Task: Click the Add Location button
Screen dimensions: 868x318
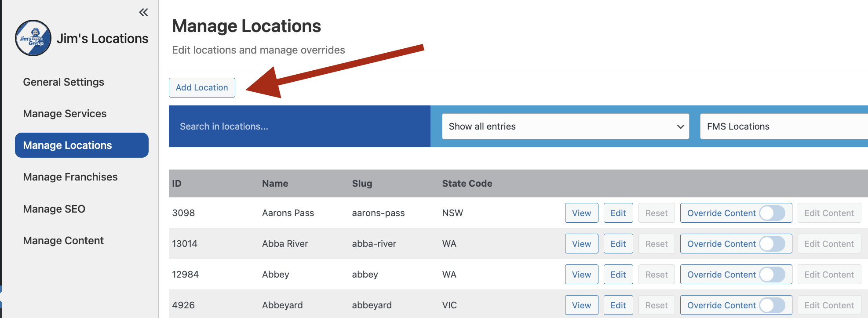Action: click(x=202, y=87)
